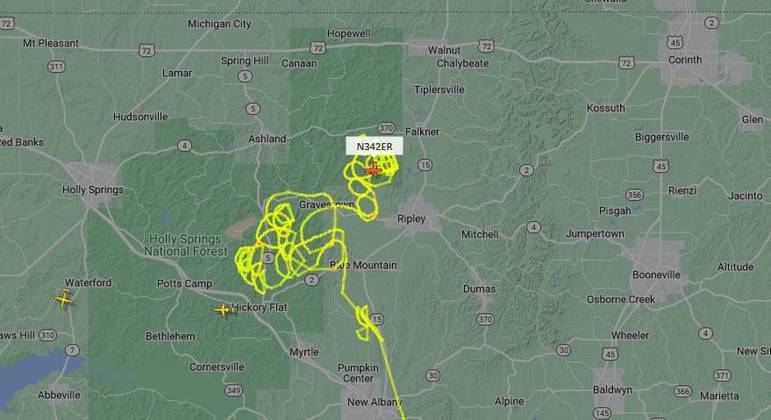Click the Holly Springs town label
The height and width of the screenshot is (420, 771).
tap(93, 190)
